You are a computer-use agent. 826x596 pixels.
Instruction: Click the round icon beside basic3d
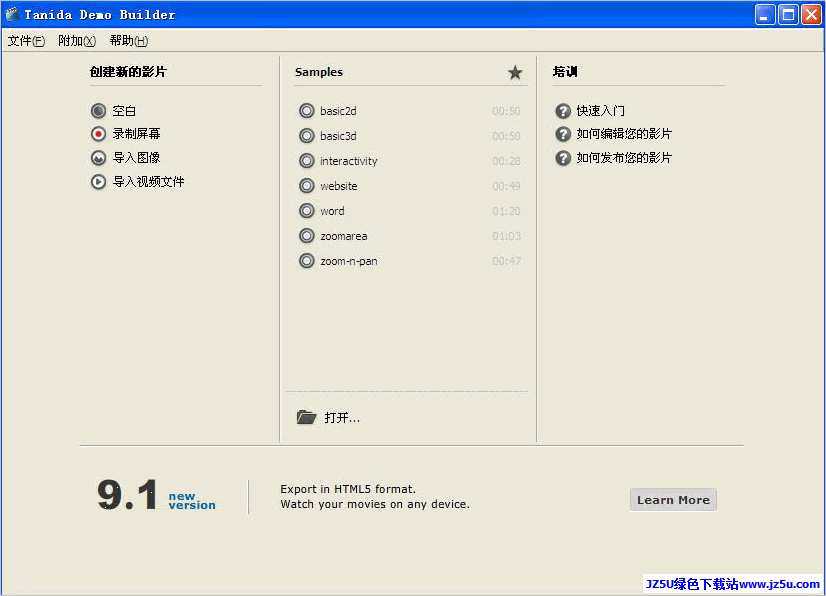pyautogui.click(x=307, y=136)
